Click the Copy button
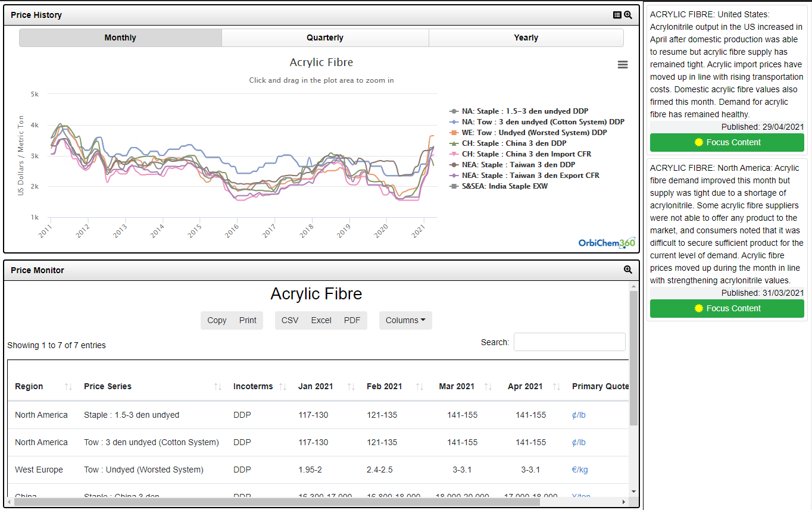 217,320
